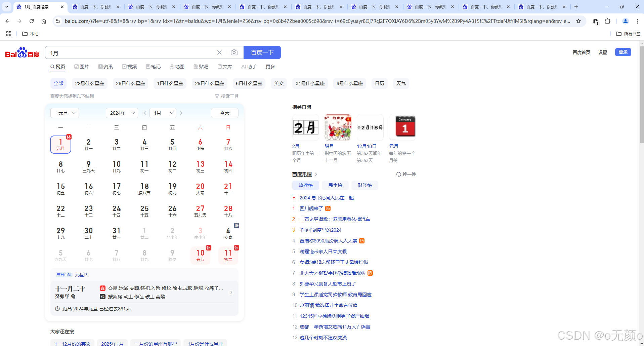Select the 10 春节 date cell
Viewport: 644px width, 346px height.
(200, 256)
